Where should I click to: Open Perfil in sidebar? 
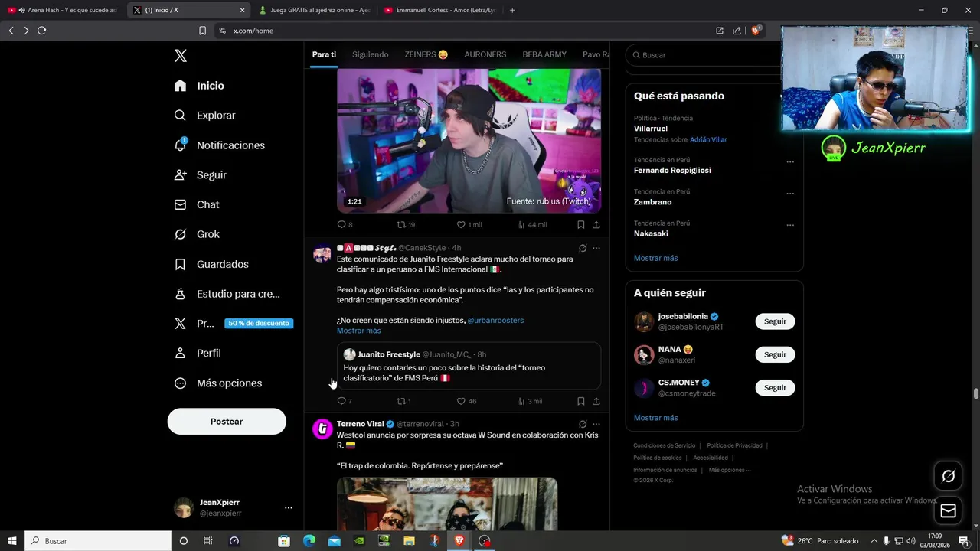(x=198, y=354)
